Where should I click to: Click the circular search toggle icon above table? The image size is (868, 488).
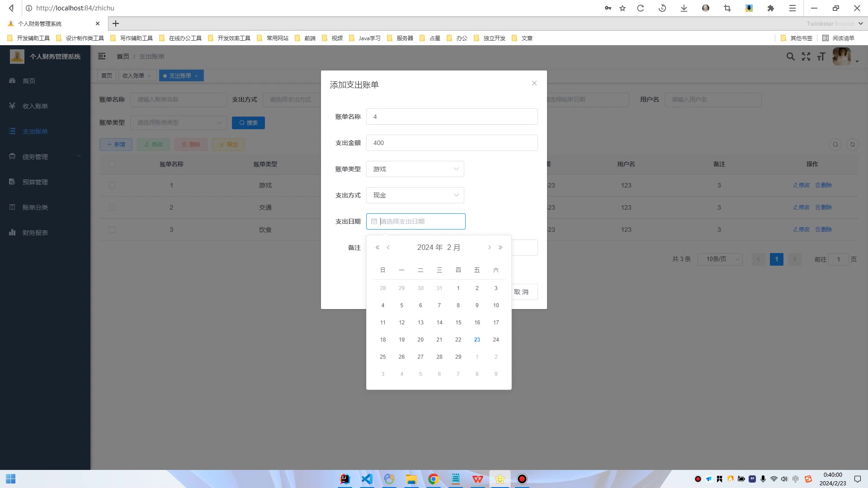pyautogui.click(x=835, y=145)
